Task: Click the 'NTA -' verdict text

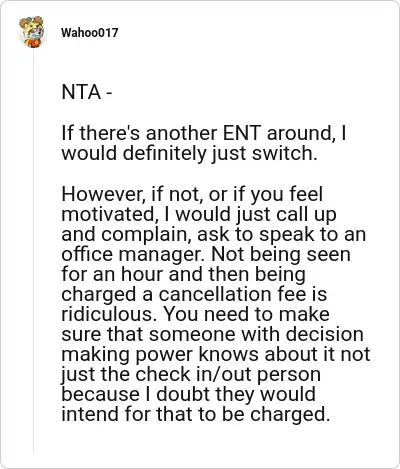Action: tap(87, 92)
